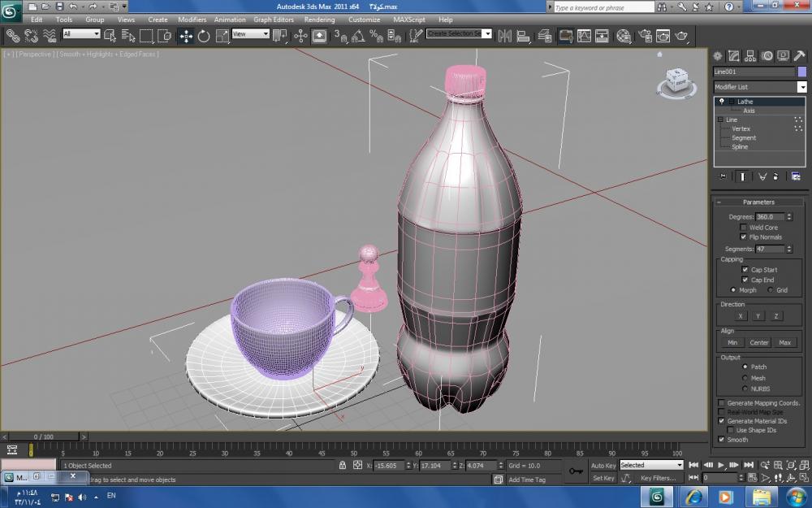812x508 pixels.
Task: Click the Max align button
Action: 784,343
